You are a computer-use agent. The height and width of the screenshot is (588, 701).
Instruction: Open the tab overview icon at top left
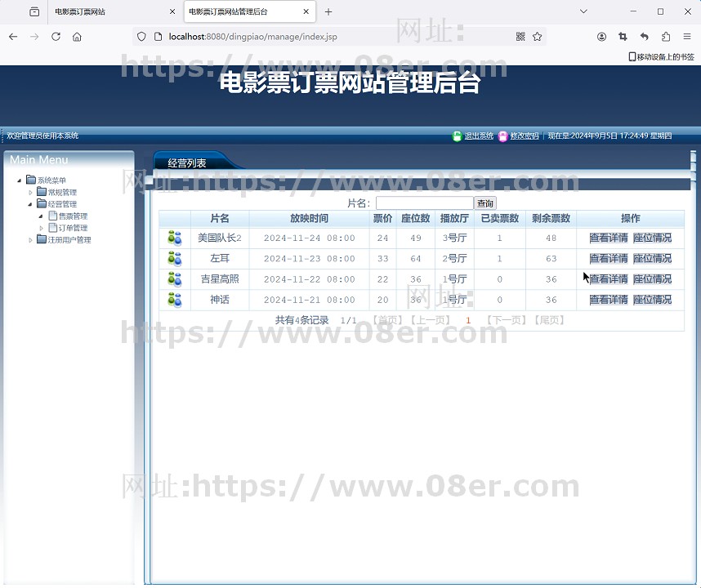coord(34,11)
